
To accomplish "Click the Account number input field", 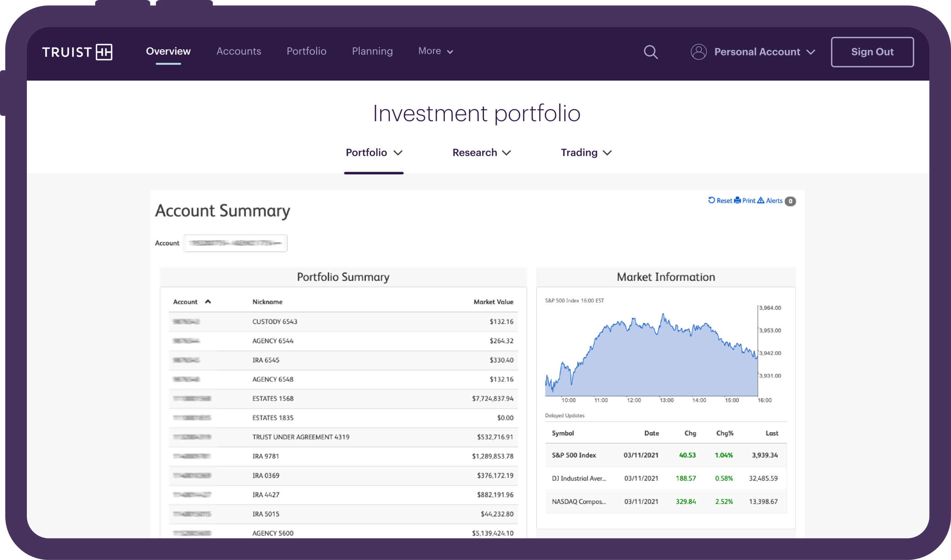I will tap(235, 243).
